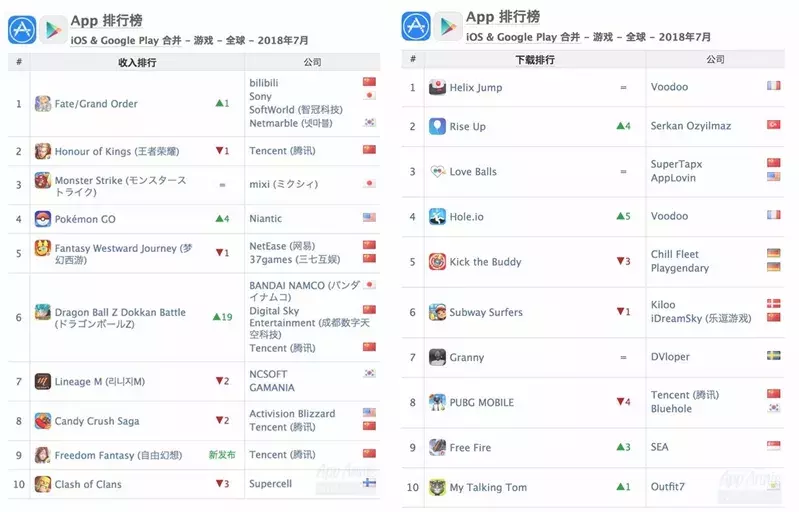The width and height of the screenshot is (799, 512).
Task: Click the Niantic company name
Action: coord(265,219)
